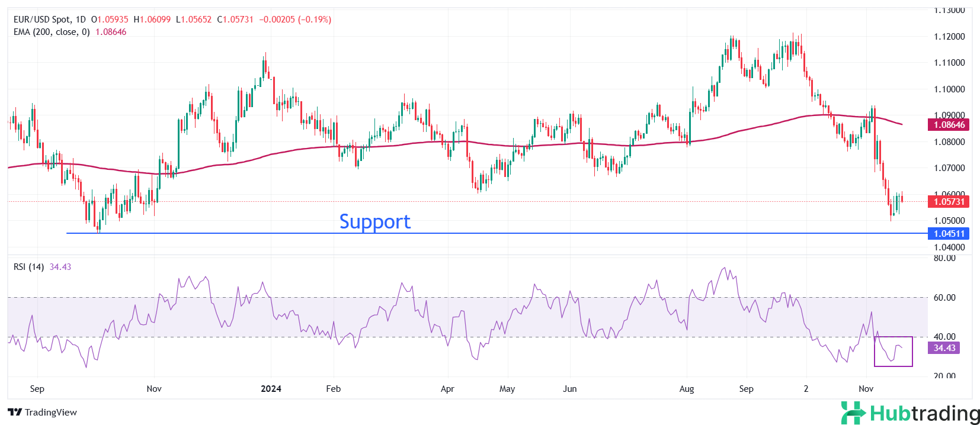
Task: Click the blue 1.04511 support price tag
Action: click(949, 234)
